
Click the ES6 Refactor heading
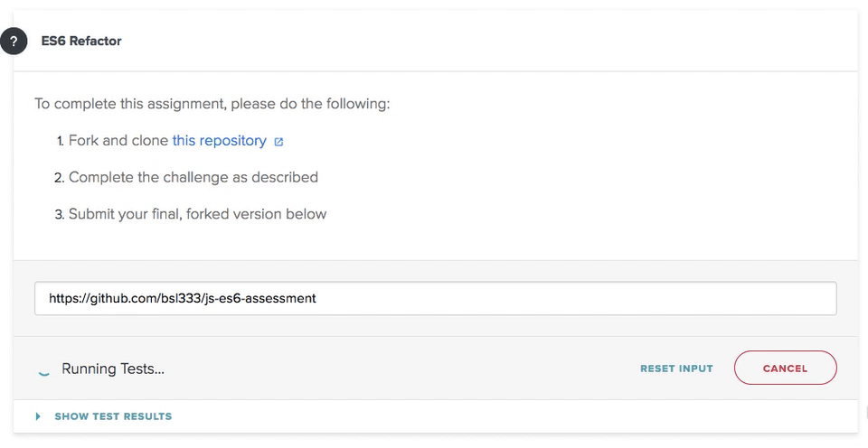coord(81,41)
